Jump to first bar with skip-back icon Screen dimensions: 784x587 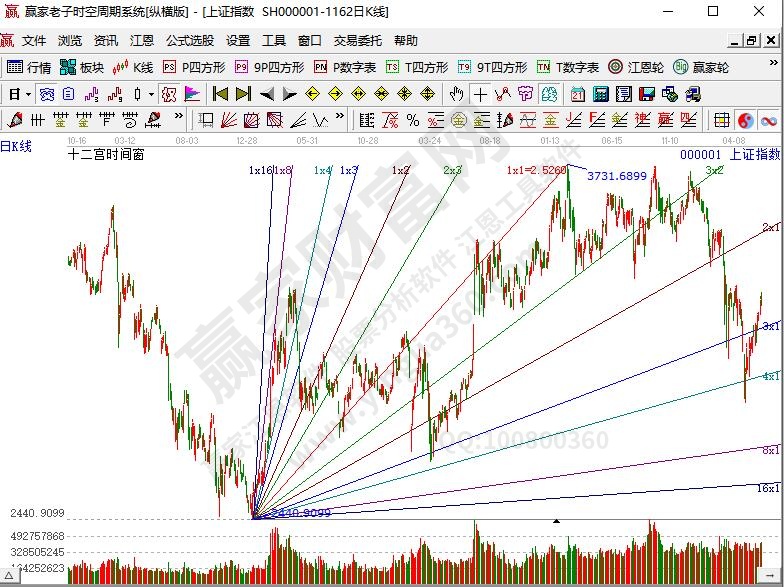coord(220,94)
